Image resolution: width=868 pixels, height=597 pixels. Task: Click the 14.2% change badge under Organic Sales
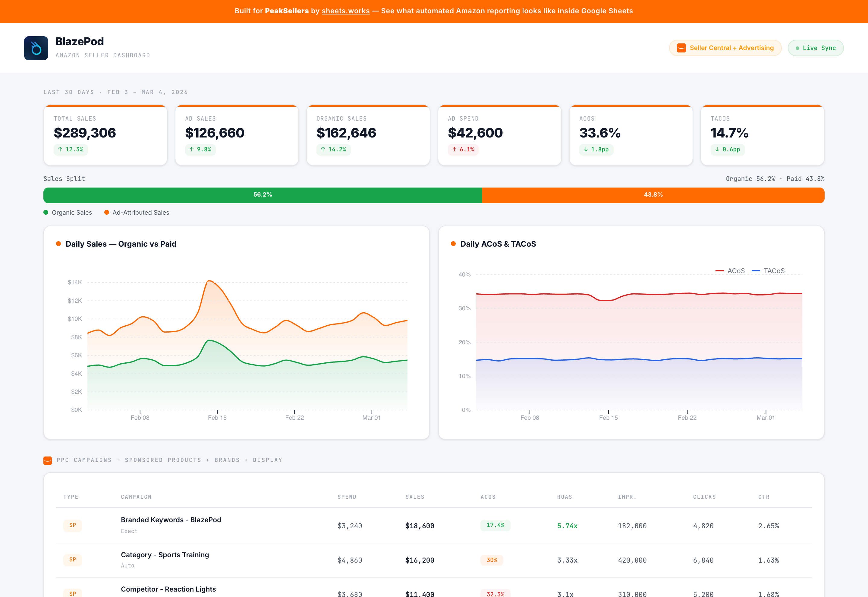[x=333, y=149]
